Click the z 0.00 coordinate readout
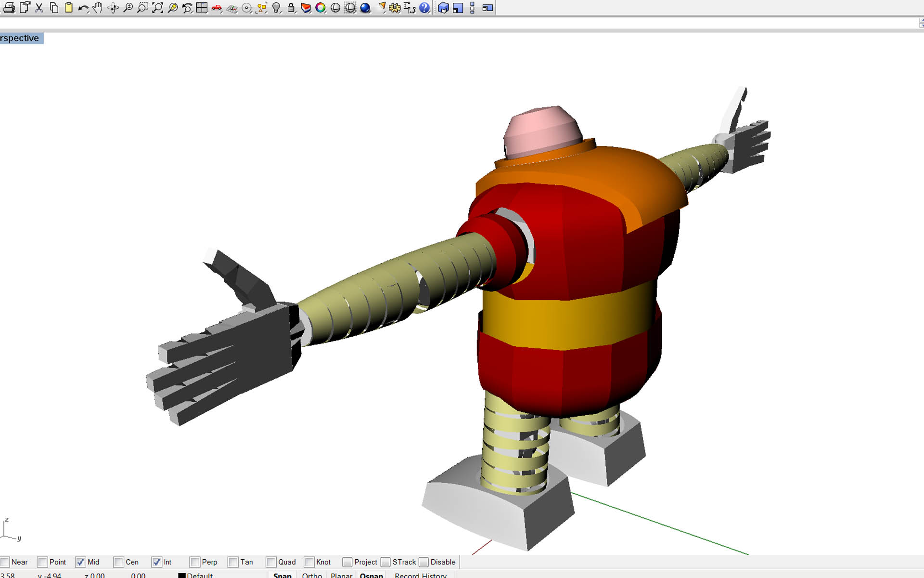This screenshot has width=924, height=578. click(94, 576)
